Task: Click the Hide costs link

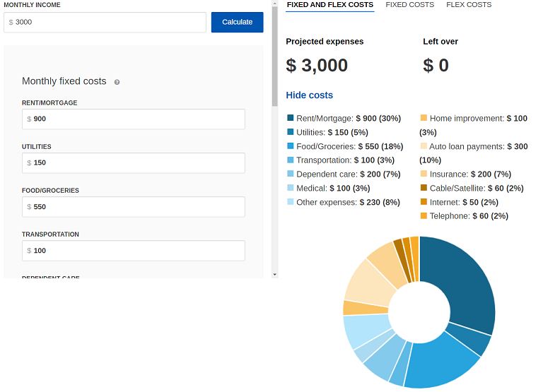Action: coord(309,95)
